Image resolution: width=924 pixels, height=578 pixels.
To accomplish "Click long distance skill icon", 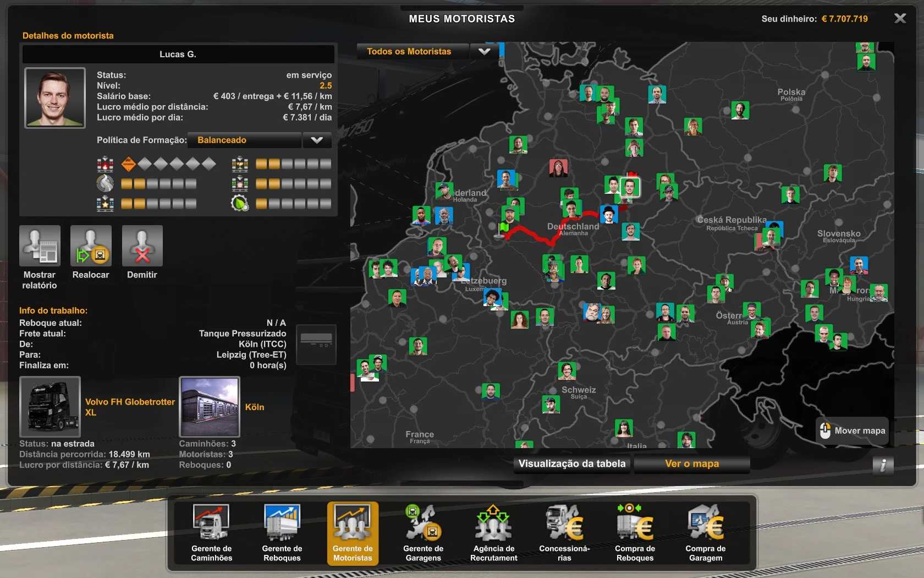I will 105,183.
